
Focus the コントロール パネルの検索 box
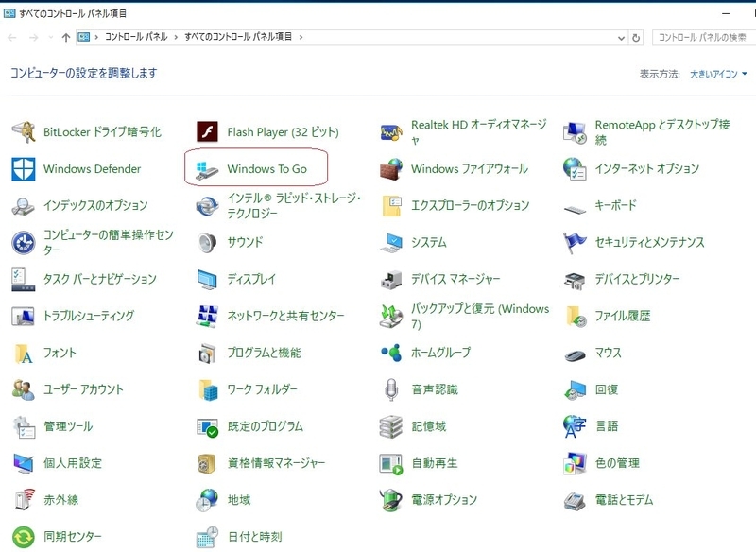pyautogui.click(x=704, y=37)
